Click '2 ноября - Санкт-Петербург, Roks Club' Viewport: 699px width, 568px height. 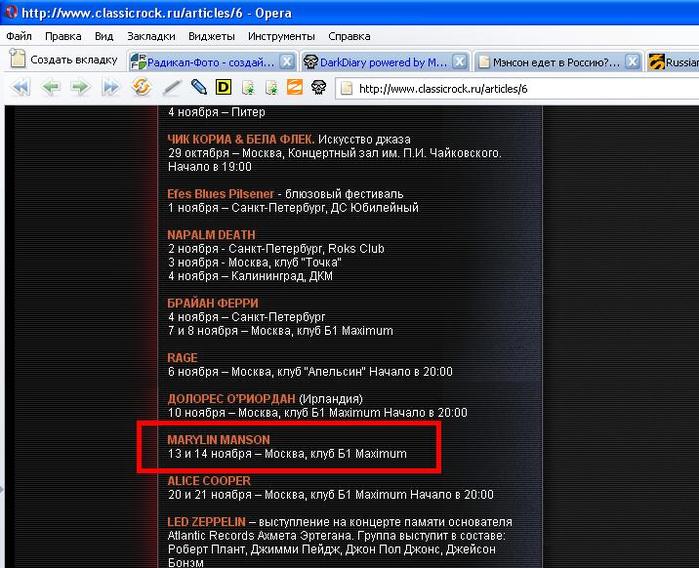click(276, 248)
